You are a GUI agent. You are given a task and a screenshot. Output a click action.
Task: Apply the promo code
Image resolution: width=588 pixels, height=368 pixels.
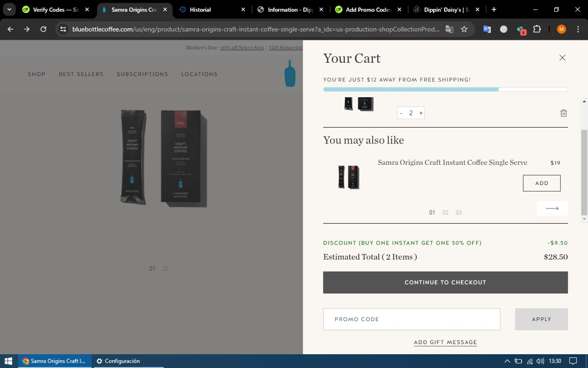click(x=541, y=319)
